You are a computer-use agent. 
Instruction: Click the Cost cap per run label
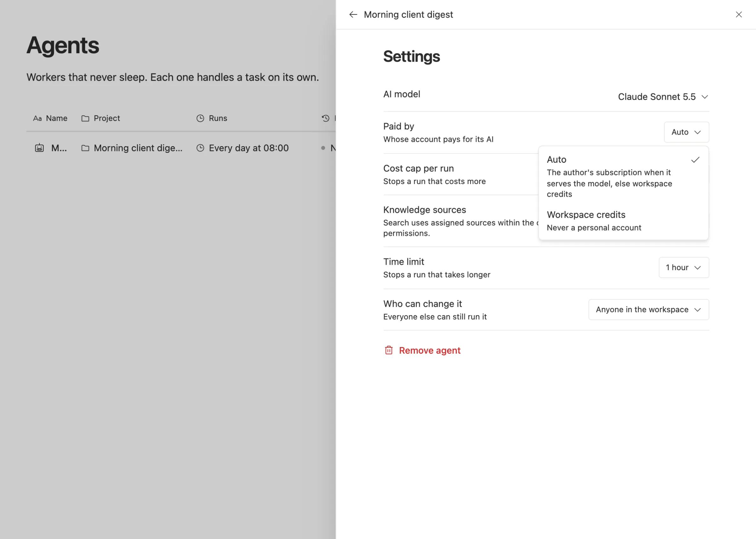coord(418,169)
